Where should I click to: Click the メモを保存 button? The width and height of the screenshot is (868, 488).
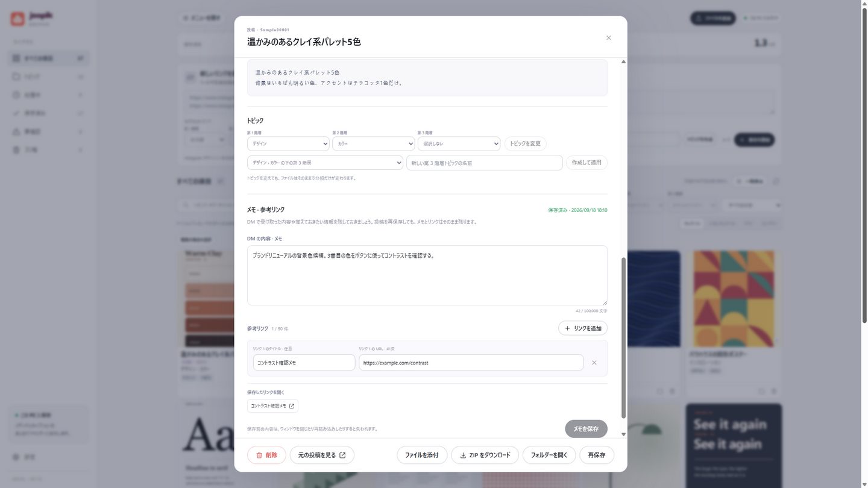point(586,429)
